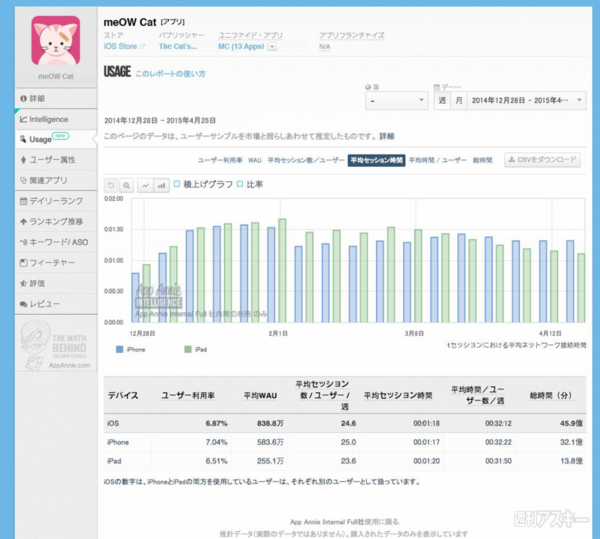
Task: Open キーワード/ASO in sidebar
Action: (56, 242)
